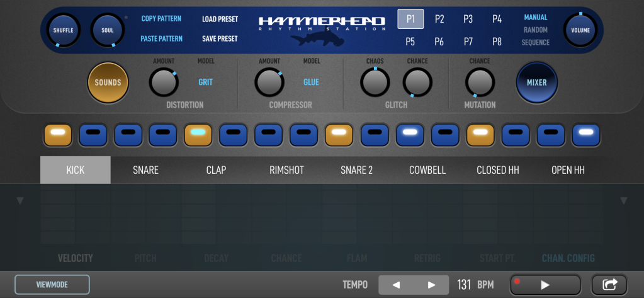Open the Mixer panel

(536, 83)
